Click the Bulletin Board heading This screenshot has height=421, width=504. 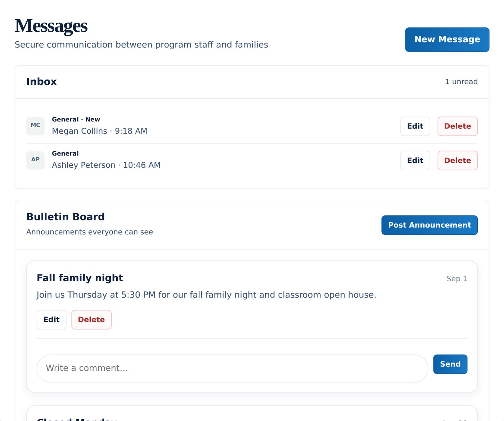point(66,217)
